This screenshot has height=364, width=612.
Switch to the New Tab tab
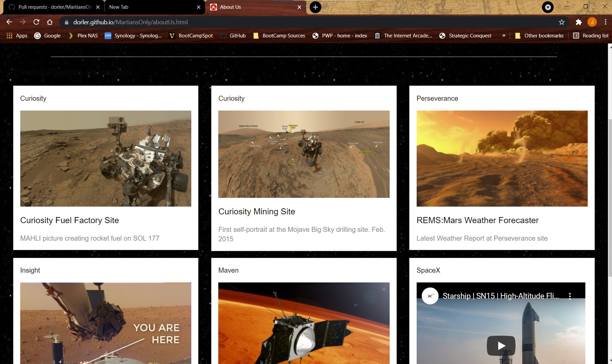click(152, 7)
